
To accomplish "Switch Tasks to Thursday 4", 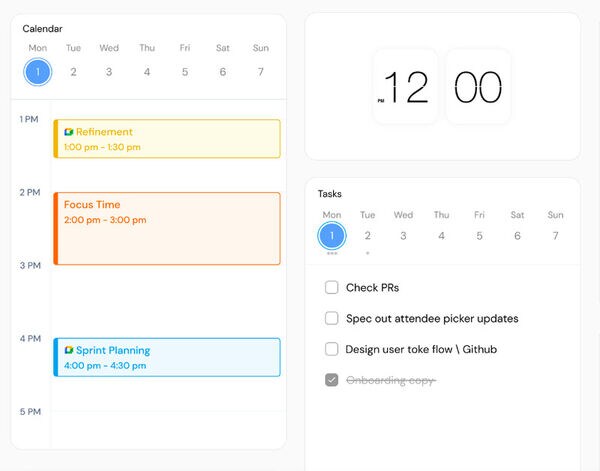I will pos(441,236).
